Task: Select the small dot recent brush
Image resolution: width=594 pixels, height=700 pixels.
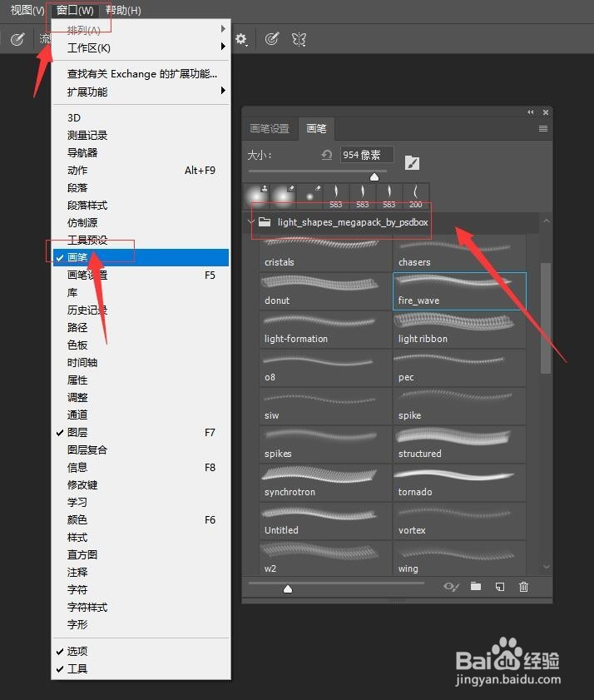Action: (x=309, y=196)
